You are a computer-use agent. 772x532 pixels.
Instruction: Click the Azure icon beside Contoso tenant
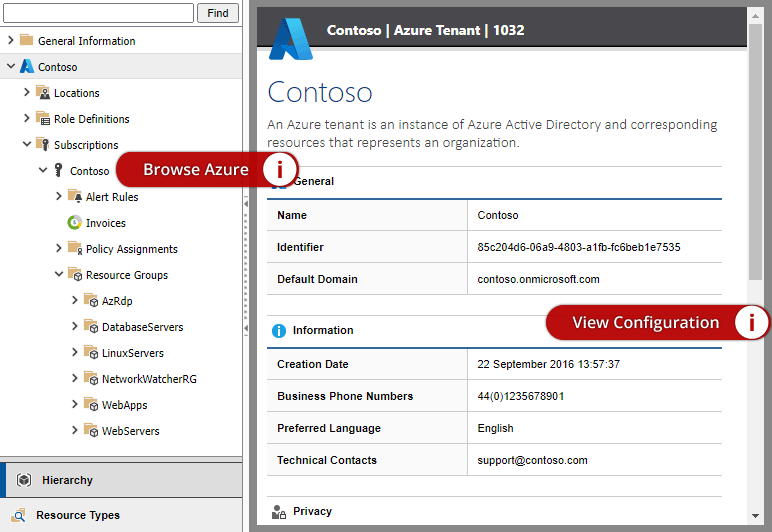point(27,66)
